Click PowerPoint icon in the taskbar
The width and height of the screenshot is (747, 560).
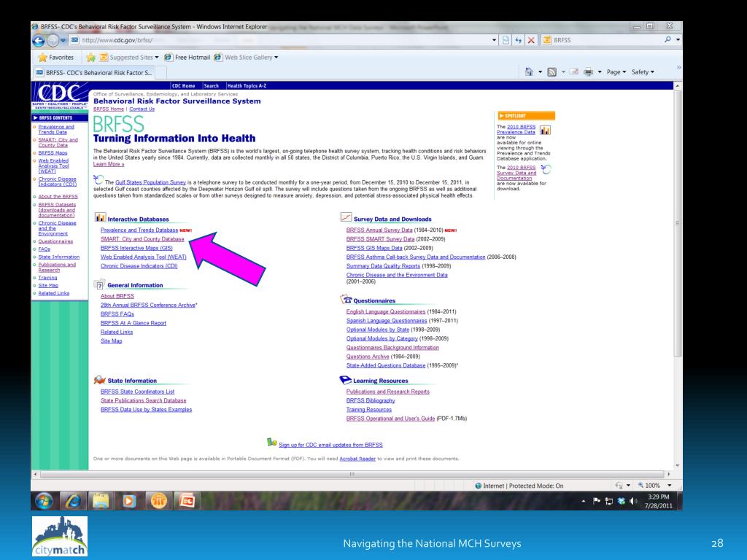[187, 501]
